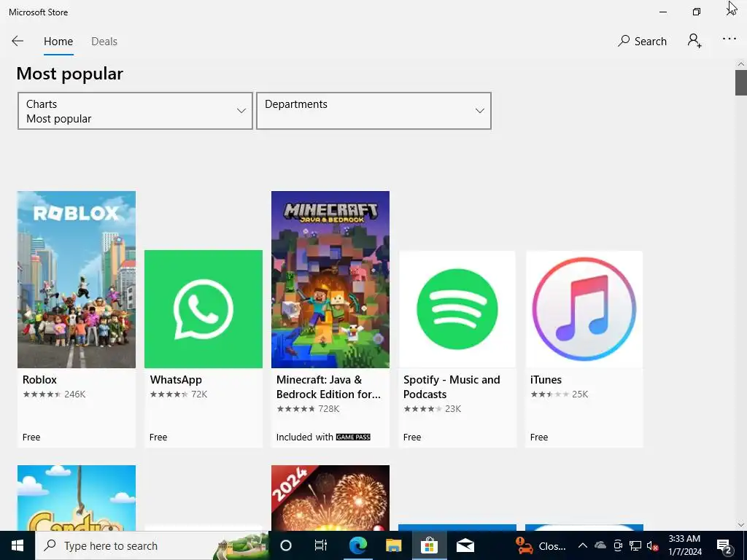
Task: Click the Most popular page heading
Action: (69, 74)
